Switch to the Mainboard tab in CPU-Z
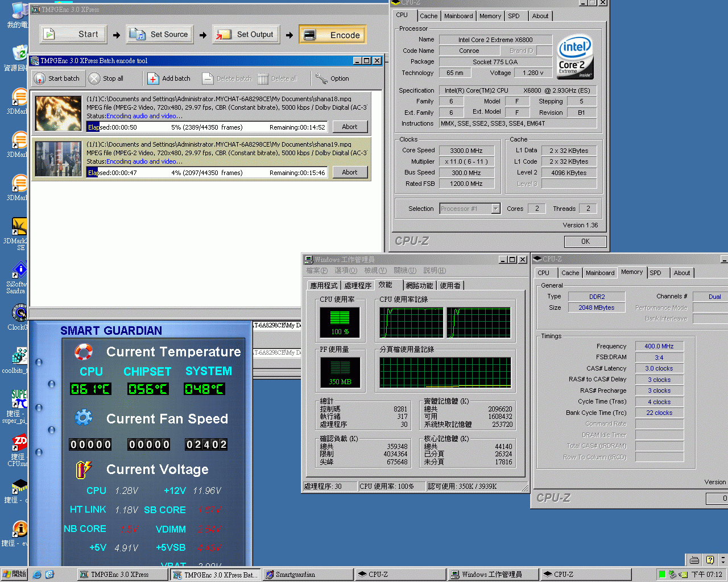Image resolution: width=728 pixels, height=582 pixels. point(458,16)
